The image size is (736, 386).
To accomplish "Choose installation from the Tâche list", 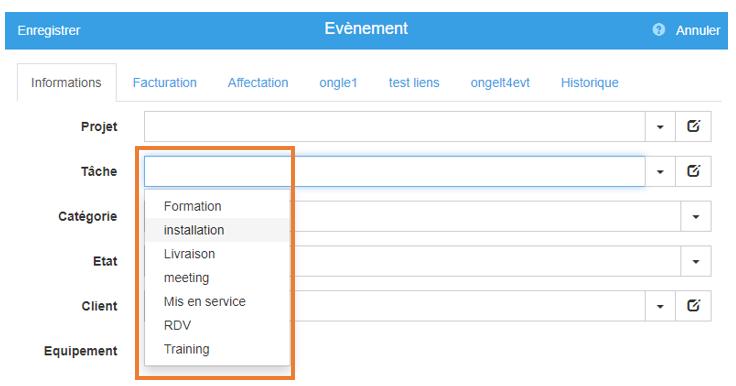I will pyautogui.click(x=217, y=230).
